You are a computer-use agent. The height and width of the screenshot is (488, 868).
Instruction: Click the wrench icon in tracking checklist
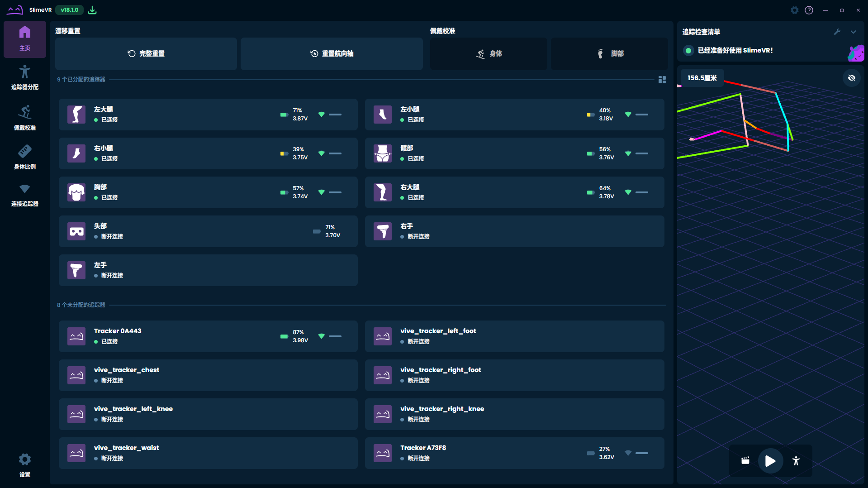point(837,32)
